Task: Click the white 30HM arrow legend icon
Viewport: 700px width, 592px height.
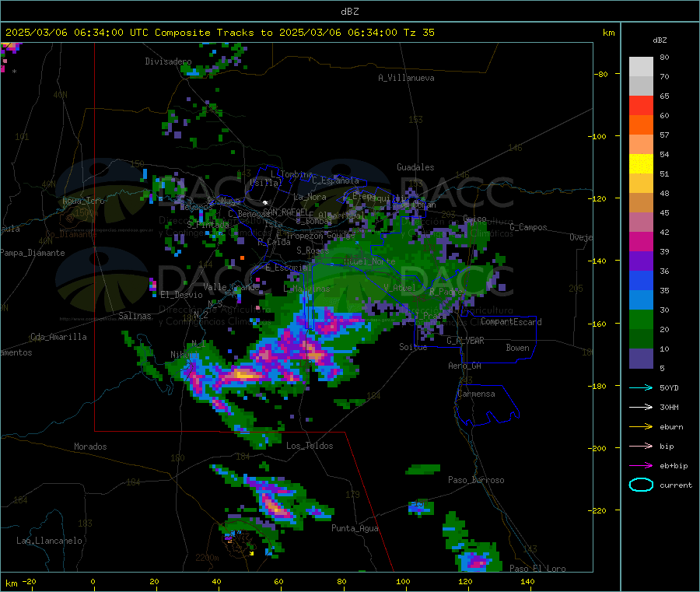Action: click(641, 407)
